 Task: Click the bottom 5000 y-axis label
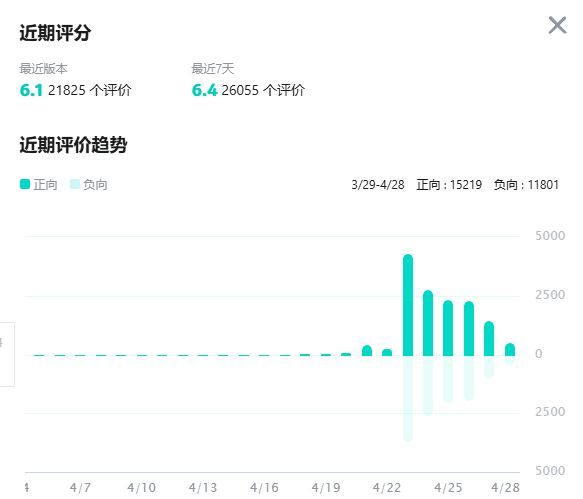pos(550,471)
